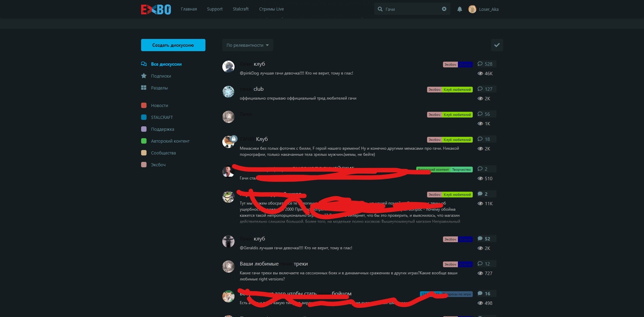
Task: Open the Loser_Aka user menu
Action: click(x=489, y=9)
